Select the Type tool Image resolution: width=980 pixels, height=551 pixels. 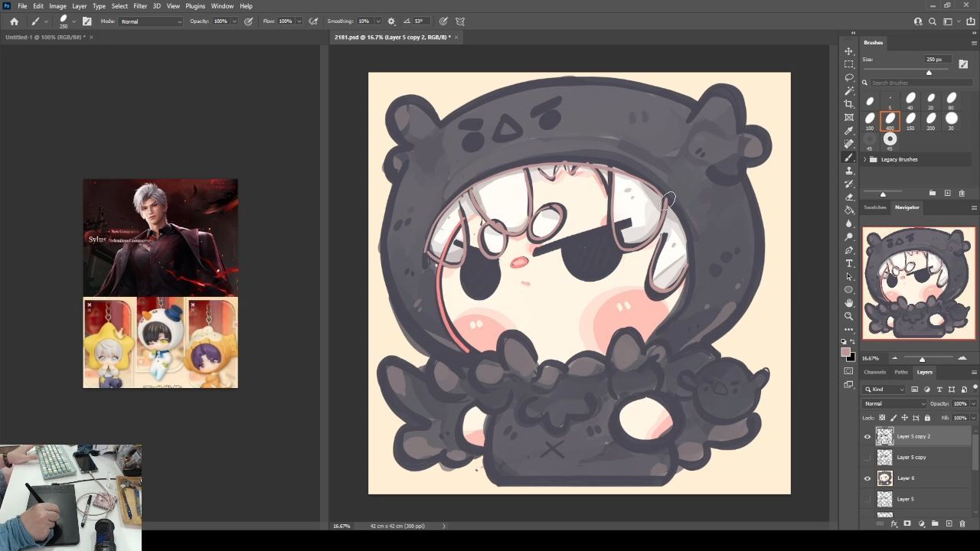pyautogui.click(x=849, y=263)
